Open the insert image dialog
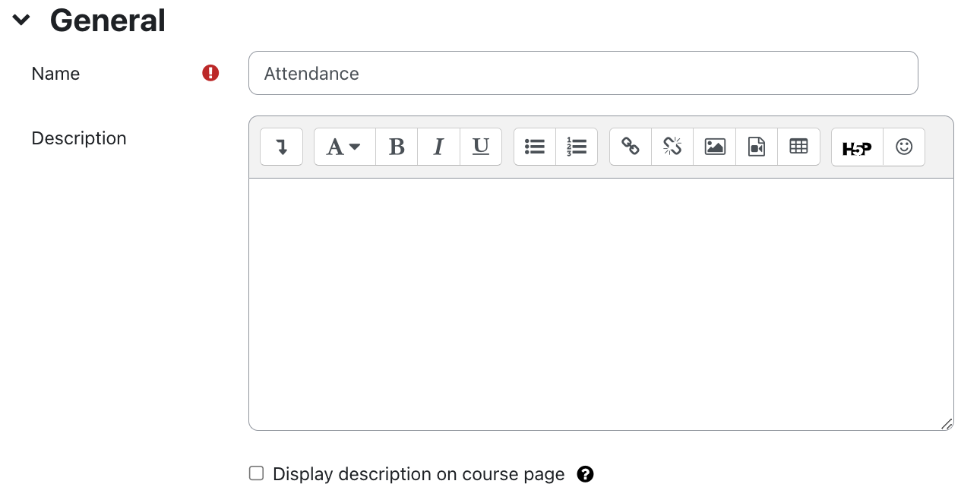This screenshot has height=503, width=980. point(714,147)
